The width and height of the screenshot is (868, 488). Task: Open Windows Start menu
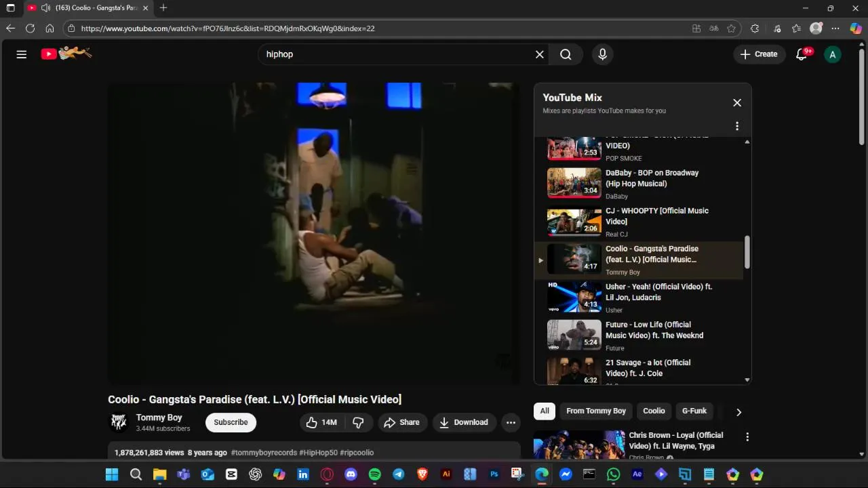coord(112,474)
